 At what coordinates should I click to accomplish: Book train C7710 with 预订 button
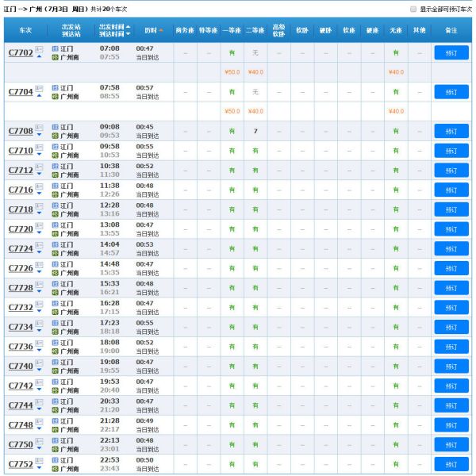coord(451,151)
